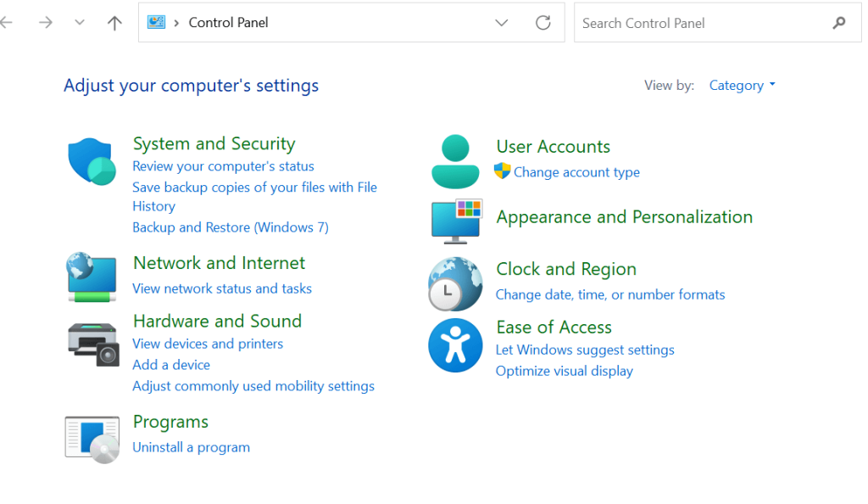Go up one level with up arrow
Viewport: 868px width, 504px height.
[114, 23]
